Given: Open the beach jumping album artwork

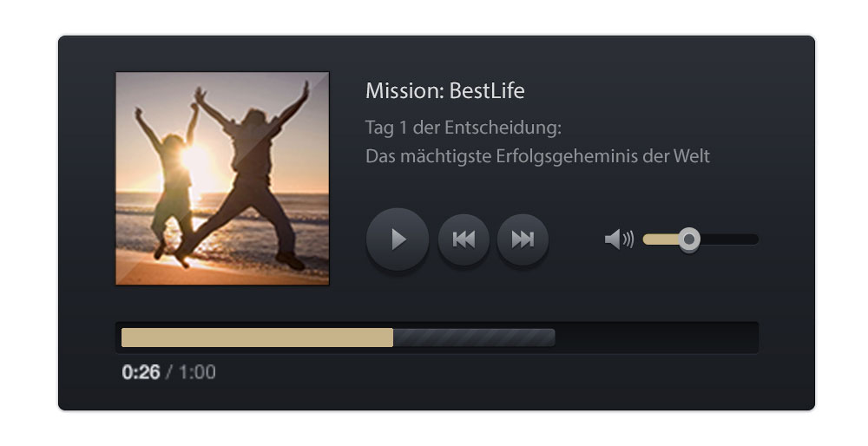Looking at the screenshot, I should click(x=222, y=179).
